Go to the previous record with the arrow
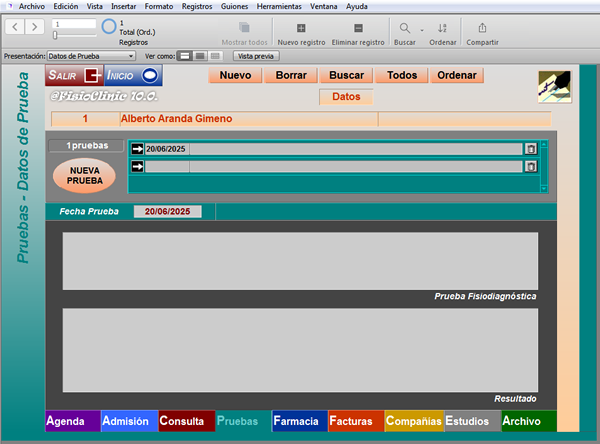Screen dimensions: 600x444 pyautogui.click(x=15, y=27)
